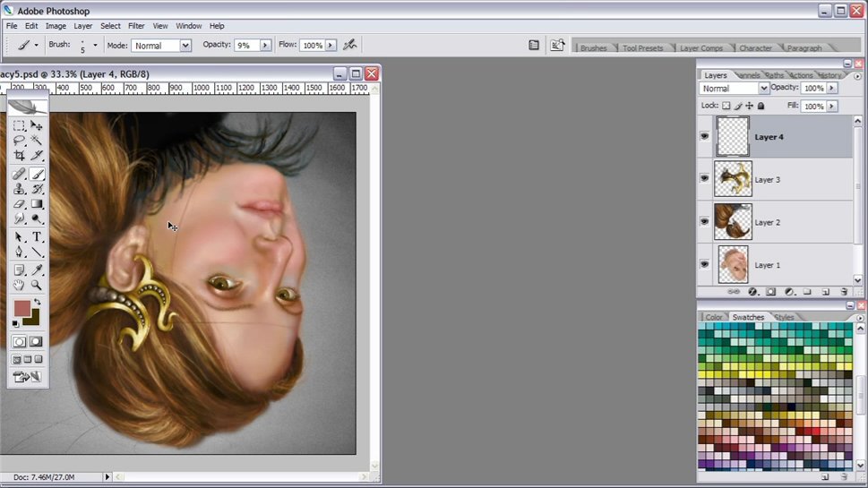Hide Layer 1 with eye icon

(x=704, y=264)
